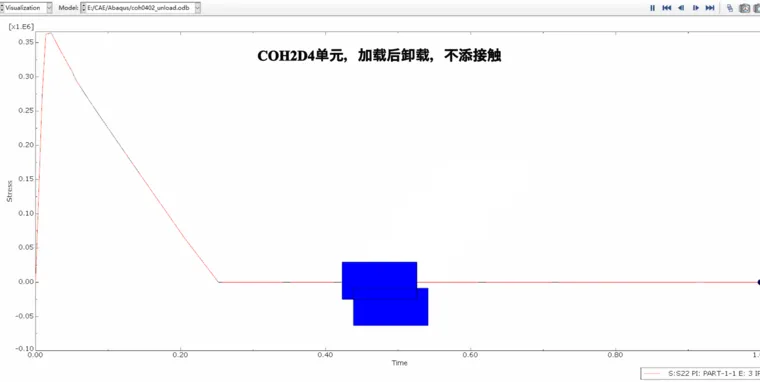This screenshot has height=382, width=760.
Task: Click the -0.05 stress axis value
Action: [x=24, y=317]
